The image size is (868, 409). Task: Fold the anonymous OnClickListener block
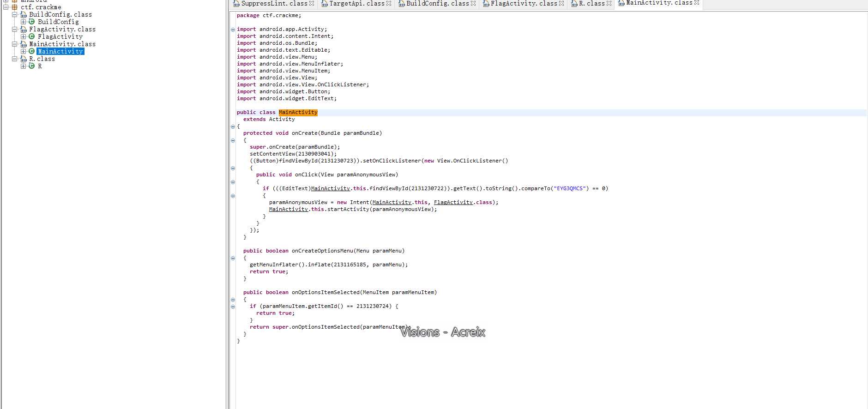point(233,168)
